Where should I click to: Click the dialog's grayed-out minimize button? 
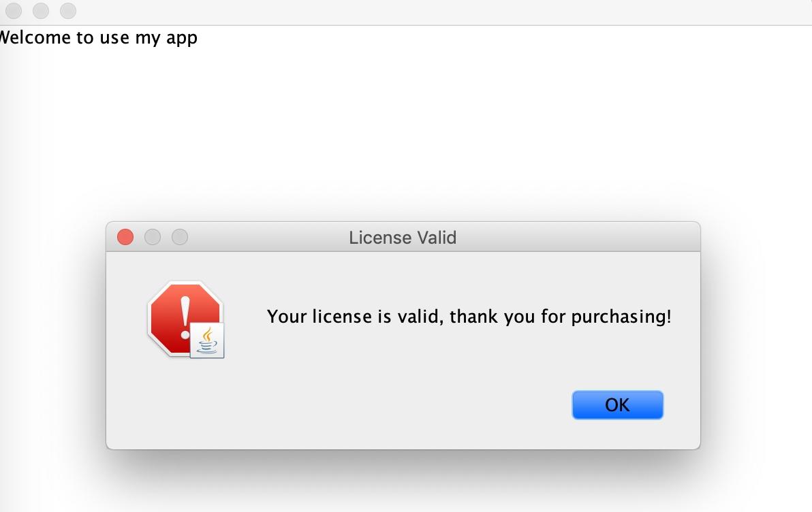click(x=153, y=237)
